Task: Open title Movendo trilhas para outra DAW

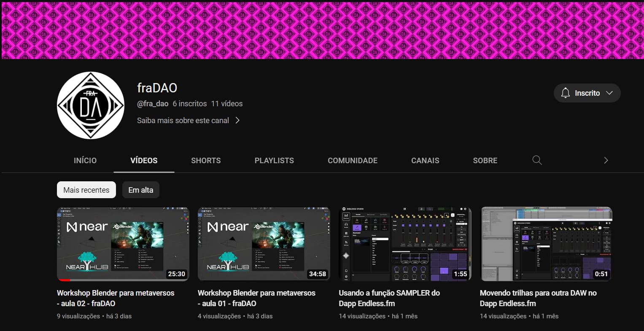Action: point(538,298)
